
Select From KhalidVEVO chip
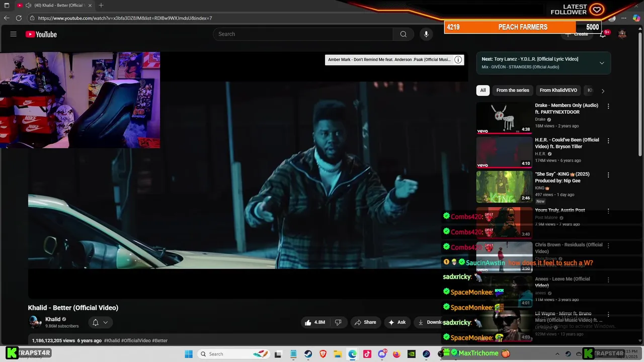pos(558,90)
